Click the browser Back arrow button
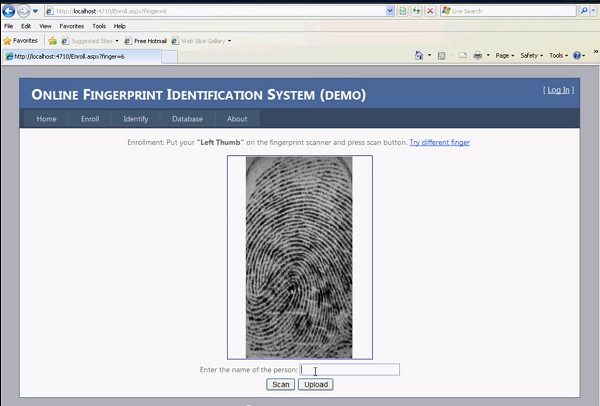 pos(10,10)
